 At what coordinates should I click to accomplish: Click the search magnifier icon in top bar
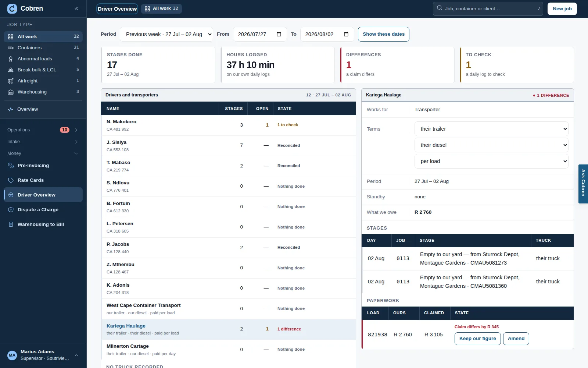pos(440,8)
